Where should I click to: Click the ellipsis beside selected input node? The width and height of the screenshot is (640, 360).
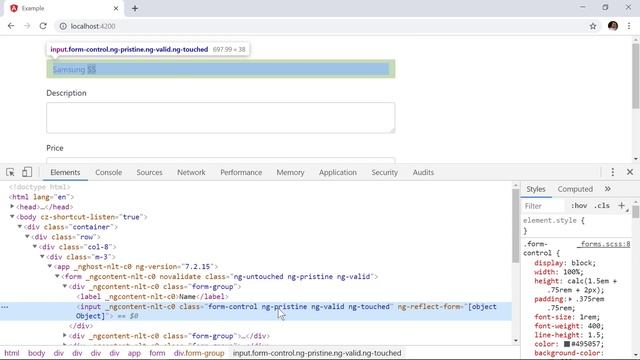pyautogui.click(x=4, y=307)
